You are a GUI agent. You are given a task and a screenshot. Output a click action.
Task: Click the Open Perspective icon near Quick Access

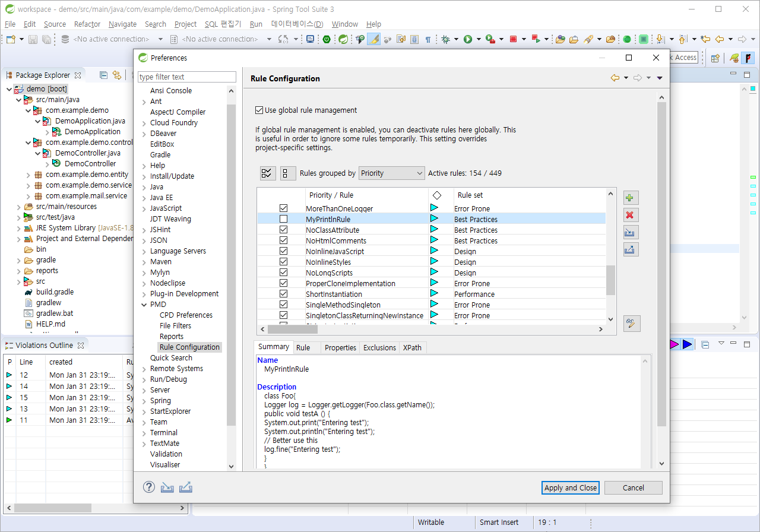[715, 58]
